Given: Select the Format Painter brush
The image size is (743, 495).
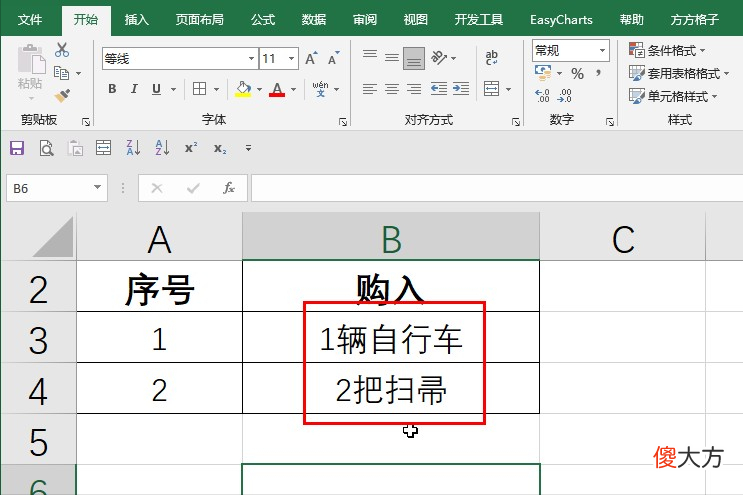Looking at the screenshot, I should pyautogui.click(x=62, y=96).
